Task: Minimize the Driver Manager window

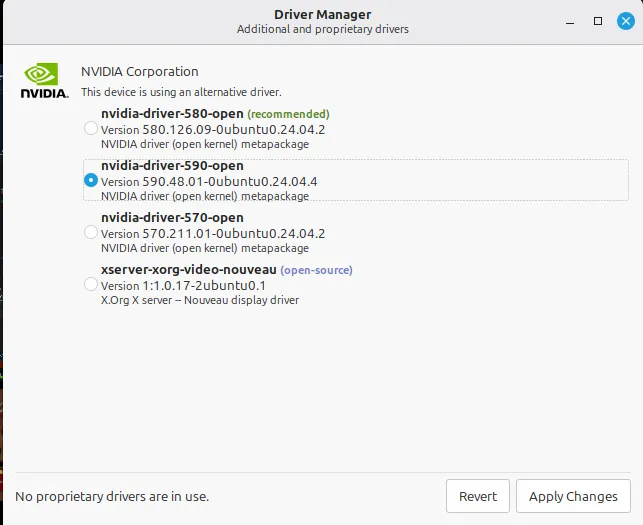Action: pos(570,21)
